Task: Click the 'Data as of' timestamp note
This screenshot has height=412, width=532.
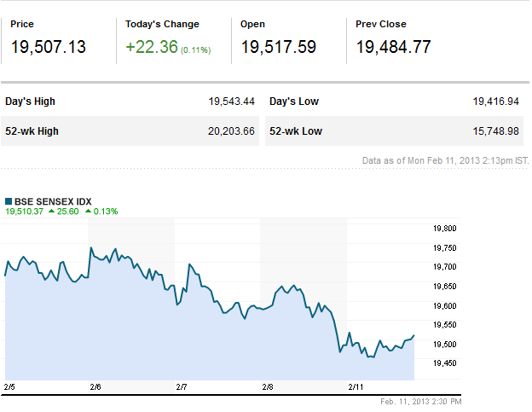Action: [x=445, y=160]
